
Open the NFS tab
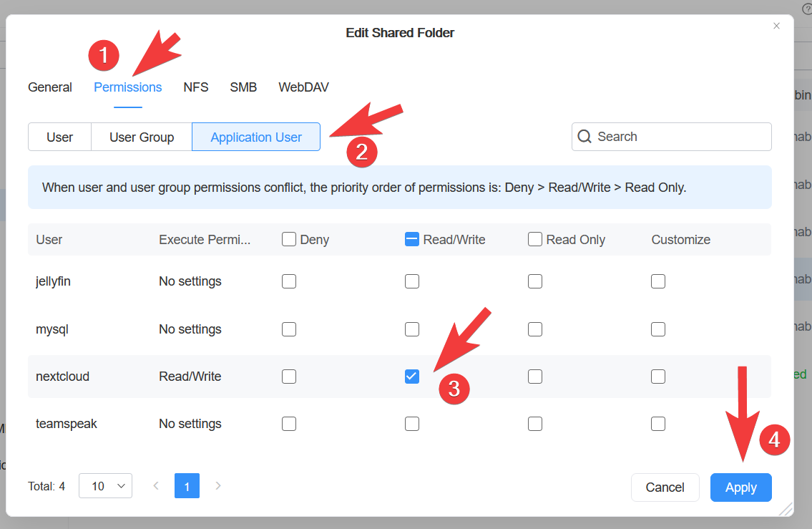coord(195,87)
